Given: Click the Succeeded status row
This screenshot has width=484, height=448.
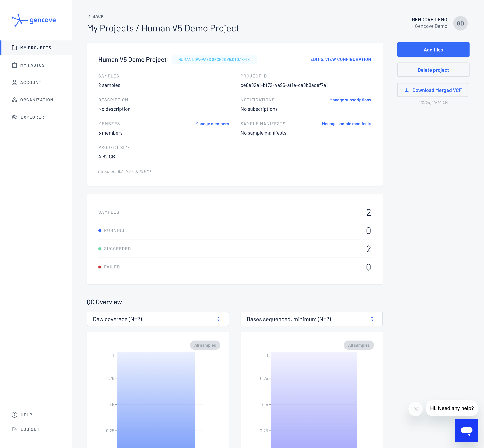Looking at the screenshot, I should tap(234, 249).
